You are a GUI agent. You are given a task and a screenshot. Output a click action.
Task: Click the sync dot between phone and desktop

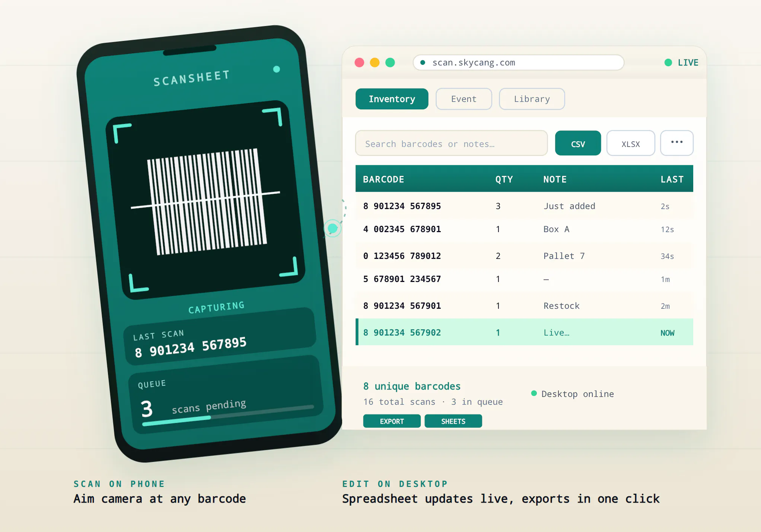click(332, 228)
